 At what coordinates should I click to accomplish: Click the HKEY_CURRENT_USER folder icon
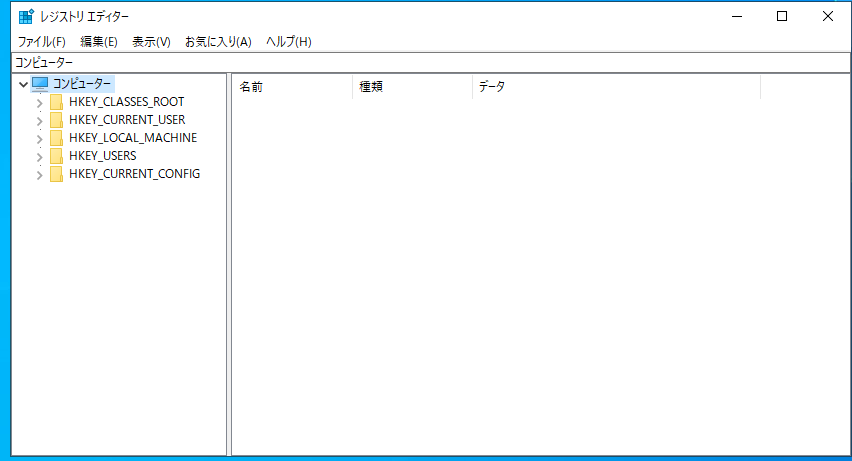tap(57, 120)
